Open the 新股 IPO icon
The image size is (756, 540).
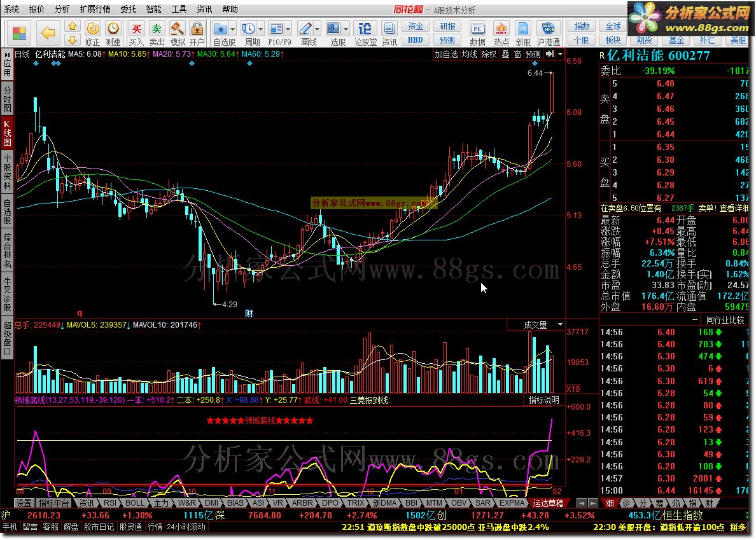click(x=523, y=33)
